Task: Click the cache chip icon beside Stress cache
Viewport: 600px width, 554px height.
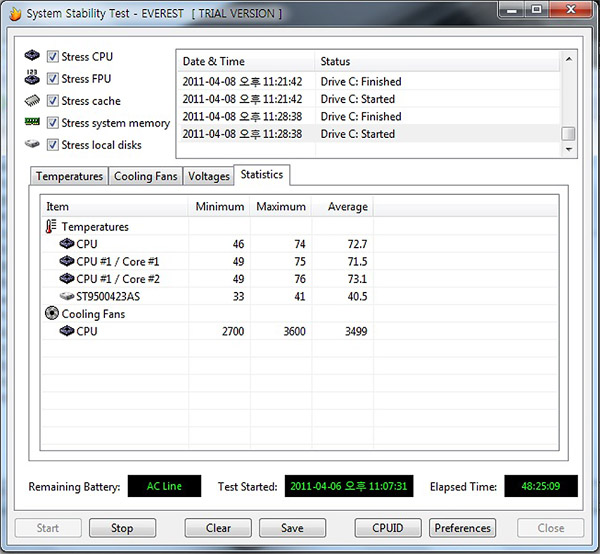Action: point(32,100)
